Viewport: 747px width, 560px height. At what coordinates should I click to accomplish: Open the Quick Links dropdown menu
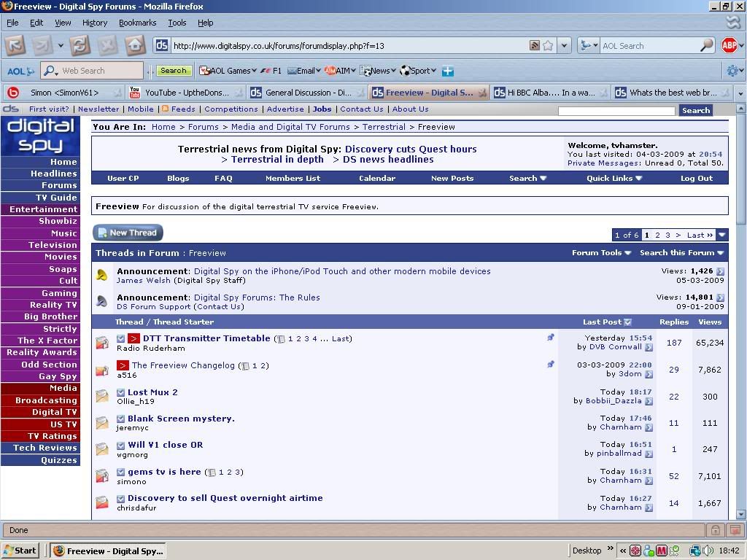(x=614, y=178)
